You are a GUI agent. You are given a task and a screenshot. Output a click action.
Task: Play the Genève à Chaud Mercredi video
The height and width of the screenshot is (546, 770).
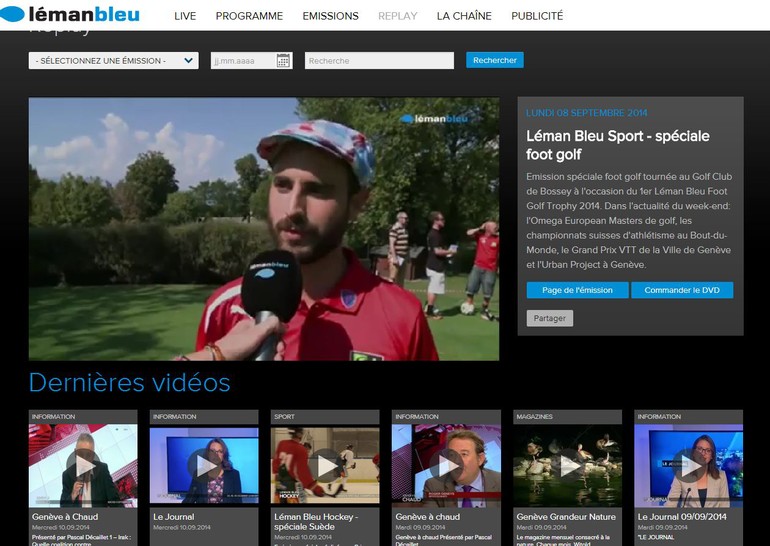pos(83,466)
